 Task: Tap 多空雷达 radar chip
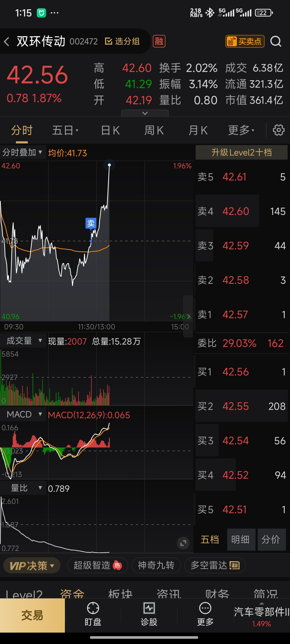click(215, 565)
